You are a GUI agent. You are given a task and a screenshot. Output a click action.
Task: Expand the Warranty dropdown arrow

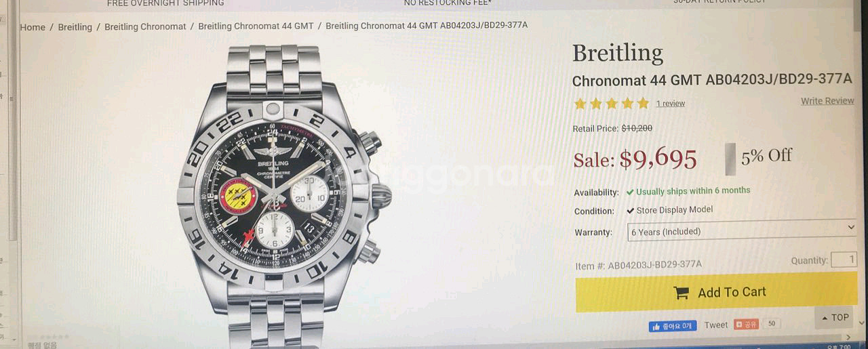pyautogui.click(x=851, y=228)
